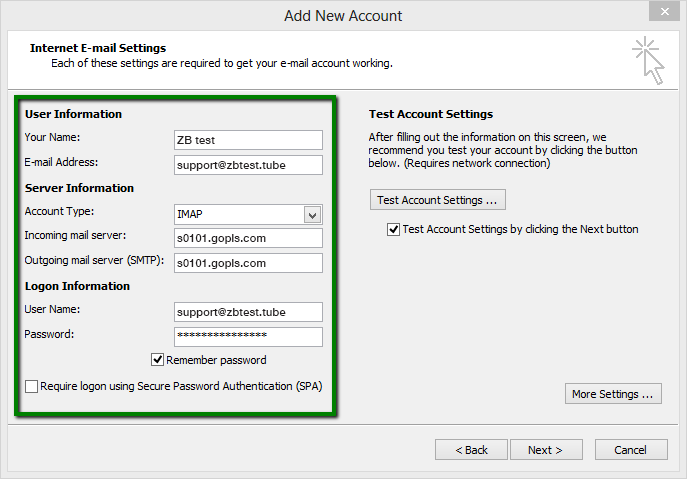Toggle the Remember password checkbox
This screenshot has width=687, height=479.
click(158, 360)
